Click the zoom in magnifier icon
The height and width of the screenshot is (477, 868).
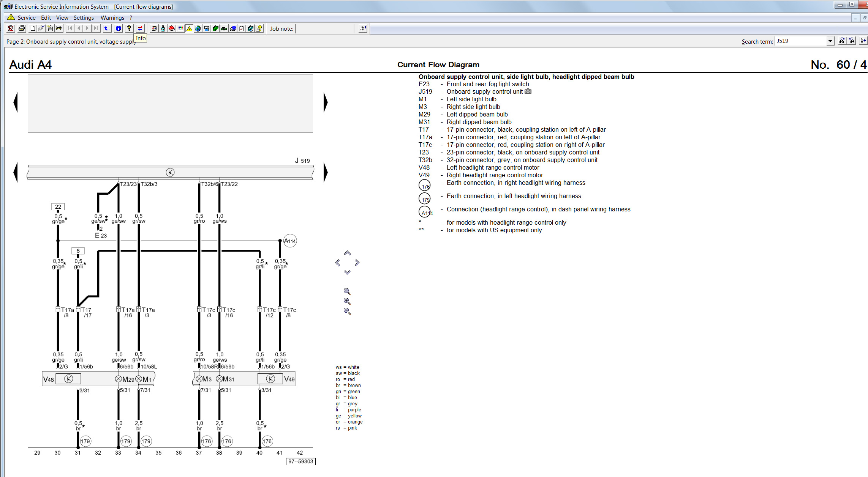pos(347,301)
